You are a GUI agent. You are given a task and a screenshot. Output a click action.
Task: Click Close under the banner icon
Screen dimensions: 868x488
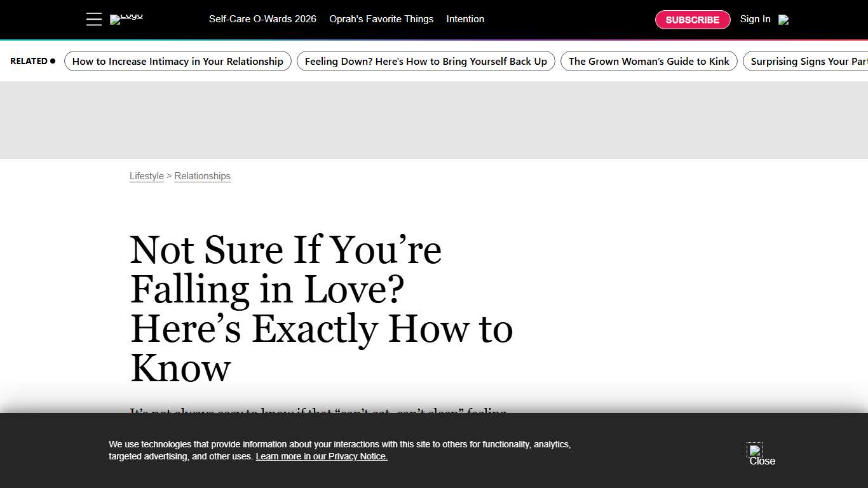pyautogui.click(x=761, y=461)
